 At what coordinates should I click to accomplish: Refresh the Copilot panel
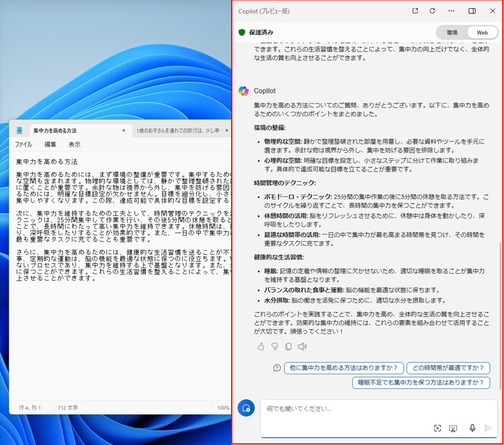[x=432, y=11]
